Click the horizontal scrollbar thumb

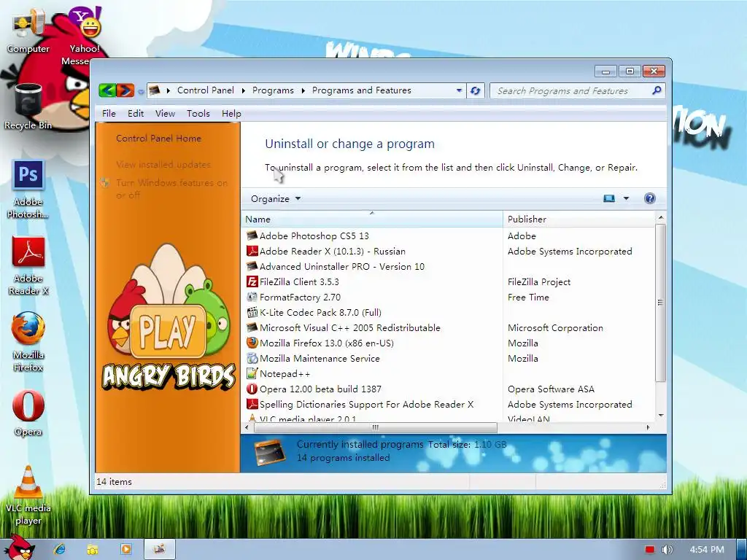376,427
